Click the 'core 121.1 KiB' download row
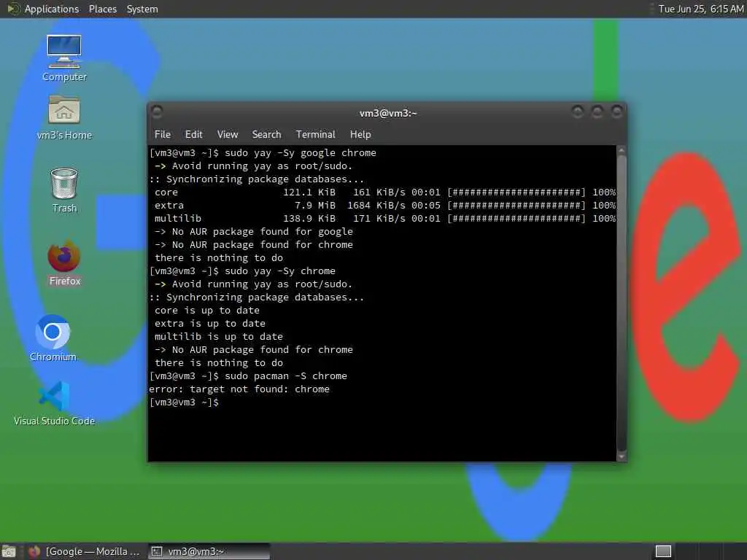The image size is (747, 560). point(385,192)
